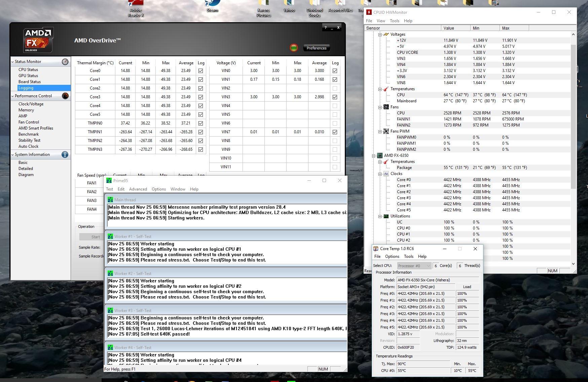Select Stability Test in the sidebar
Image resolution: width=588 pixels, height=382 pixels.
click(x=29, y=140)
